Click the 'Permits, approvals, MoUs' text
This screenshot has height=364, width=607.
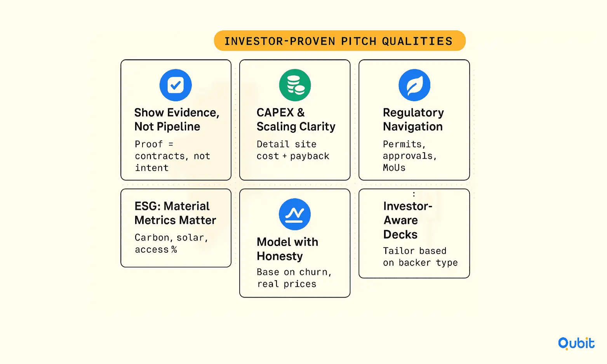pyautogui.click(x=410, y=156)
